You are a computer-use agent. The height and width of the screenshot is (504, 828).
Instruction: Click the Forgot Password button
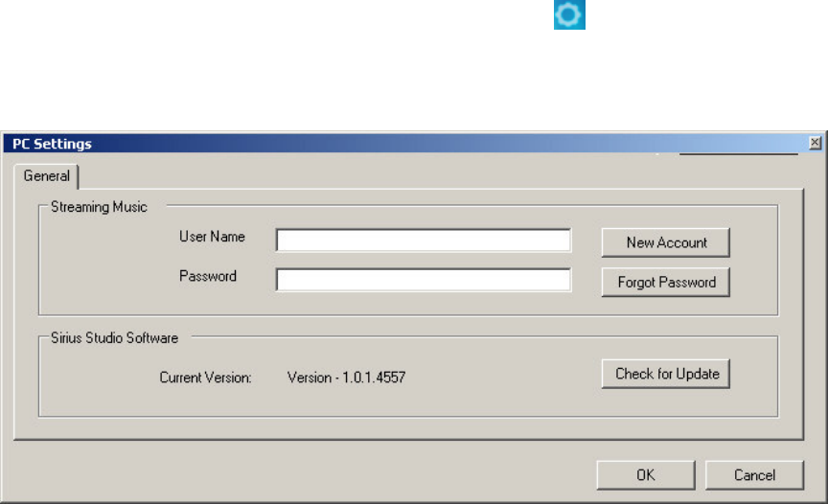pyautogui.click(x=666, y=283)
